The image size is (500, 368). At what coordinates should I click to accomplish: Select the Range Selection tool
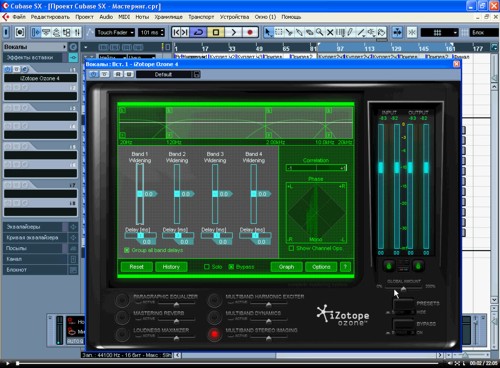pyautogui.click(x=279, y=32)
